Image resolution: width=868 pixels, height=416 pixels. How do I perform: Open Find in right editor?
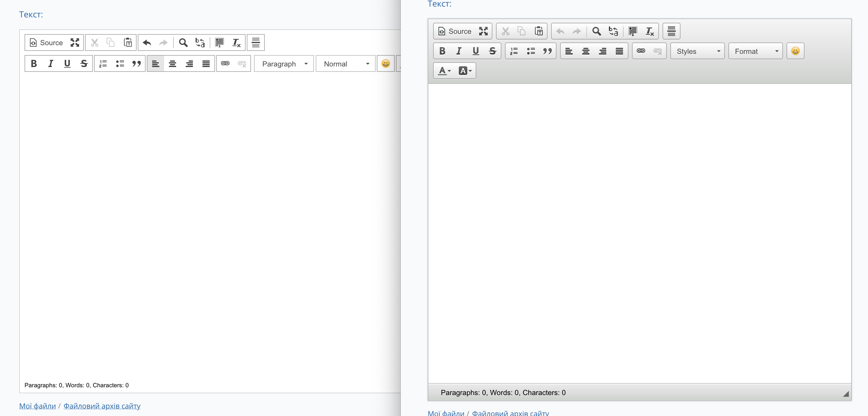596,31
